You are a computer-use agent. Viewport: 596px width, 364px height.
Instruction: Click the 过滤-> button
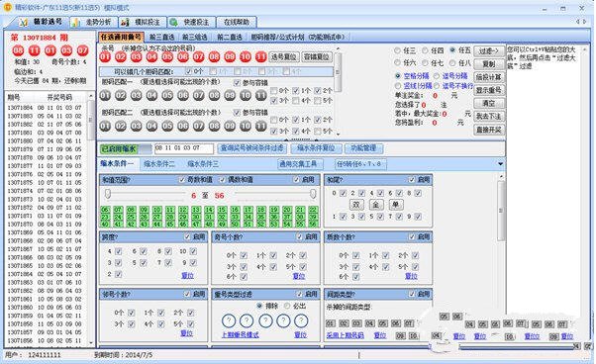tap(489, 50)
